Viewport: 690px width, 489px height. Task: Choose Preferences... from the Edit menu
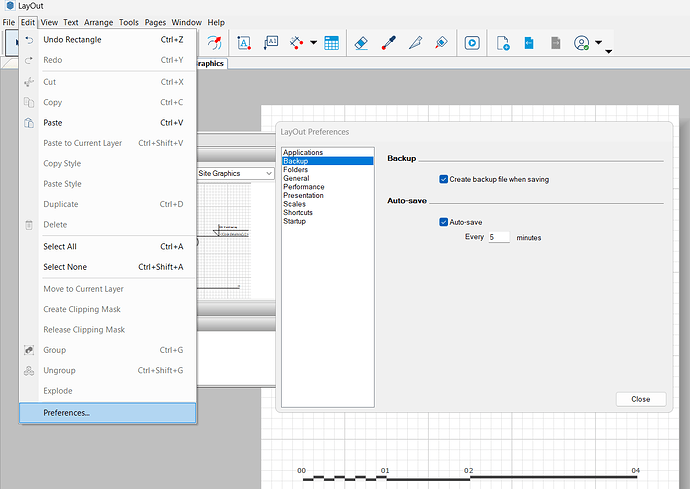point(66,413)
